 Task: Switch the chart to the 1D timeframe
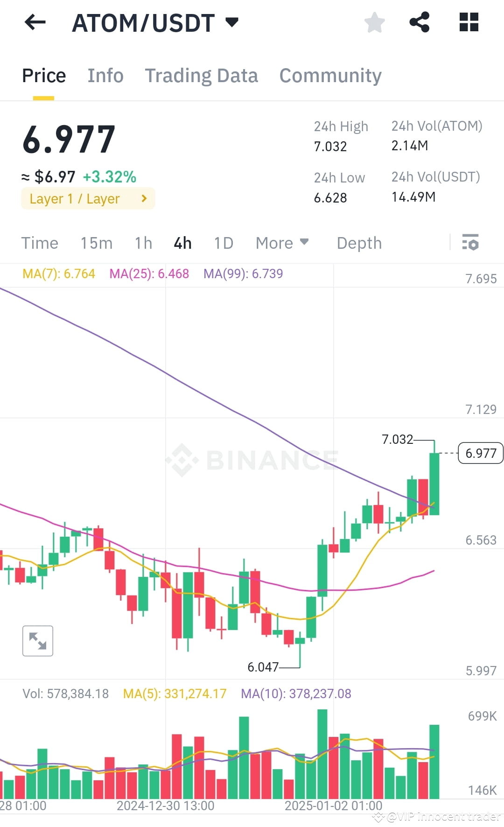tap(223, 243)
